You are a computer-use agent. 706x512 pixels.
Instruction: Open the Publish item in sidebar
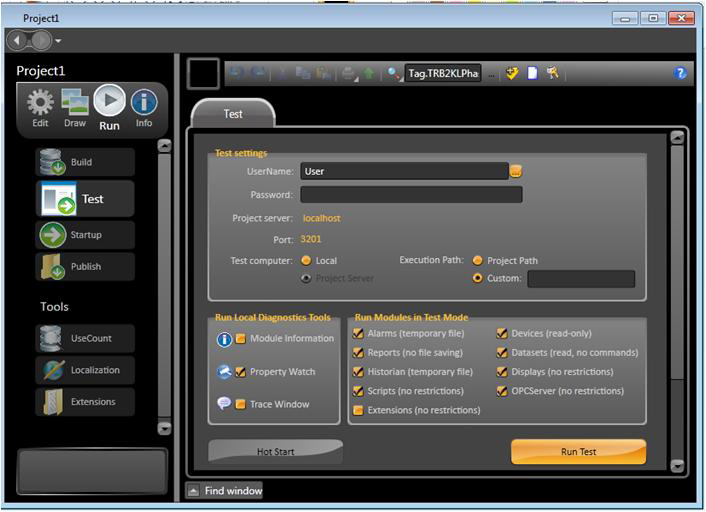tap(84, 267)
